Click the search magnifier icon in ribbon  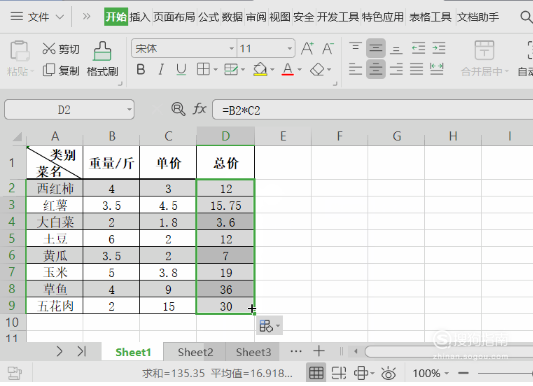point(526,17)
